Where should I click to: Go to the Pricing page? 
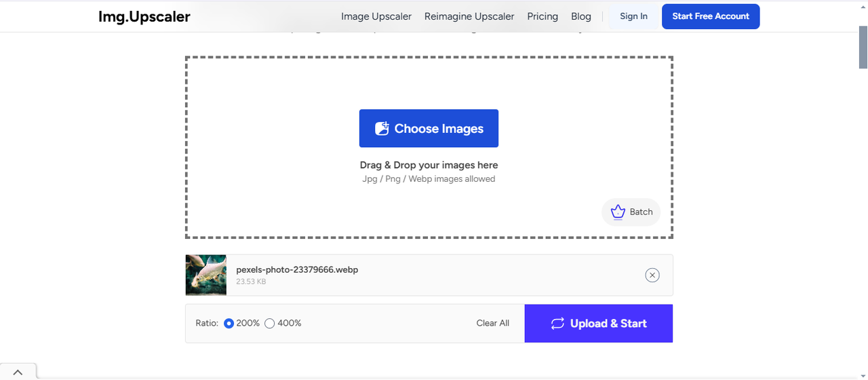(542, 16)
